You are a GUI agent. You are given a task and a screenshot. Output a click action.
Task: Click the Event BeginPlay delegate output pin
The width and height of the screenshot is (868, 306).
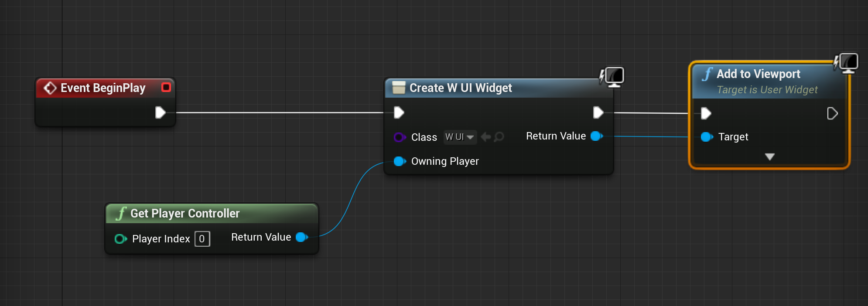click(166, 87)
